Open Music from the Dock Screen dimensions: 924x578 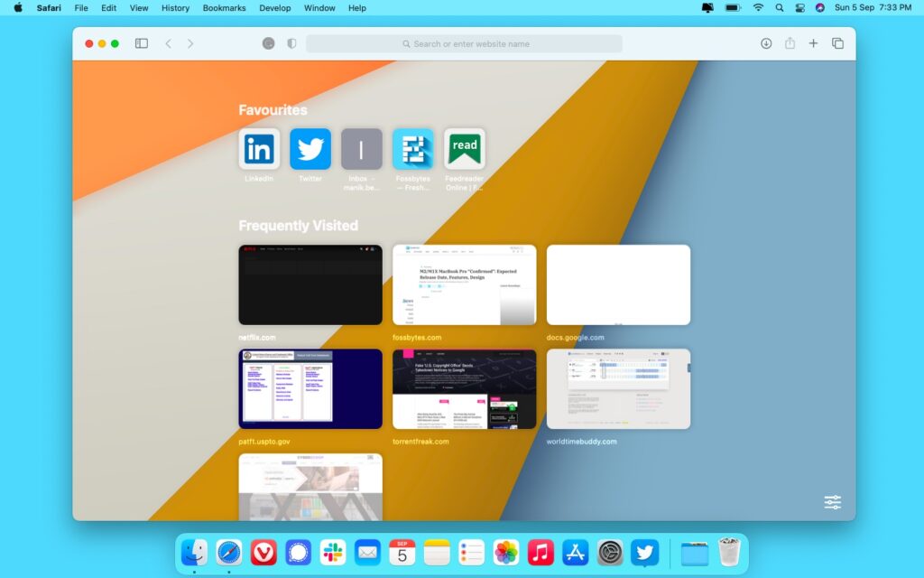click(x=539, y=552)
